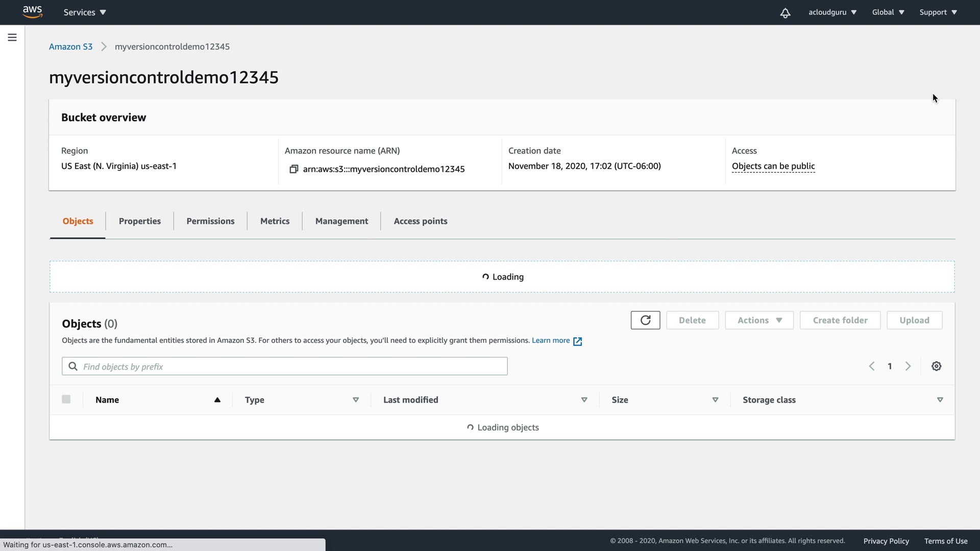Go to previous objects page arrow
The image size is (980, 551).
pos(872,366)
